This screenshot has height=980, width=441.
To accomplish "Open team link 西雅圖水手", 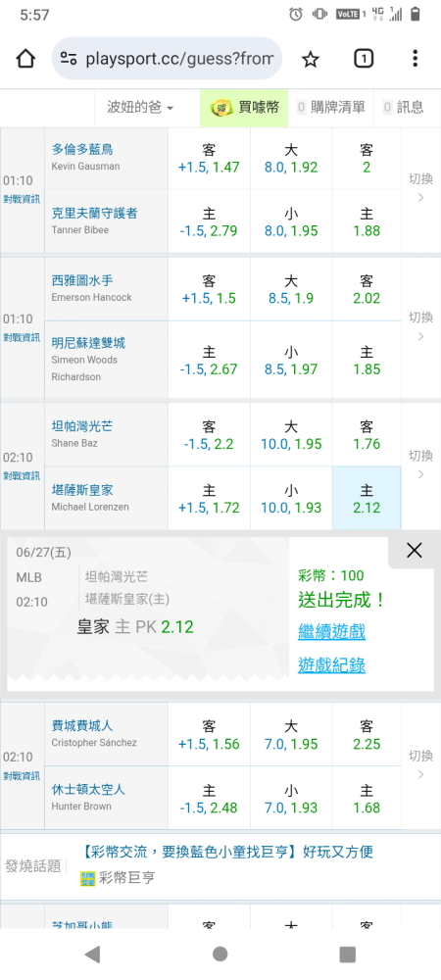I will pos(82,280).
